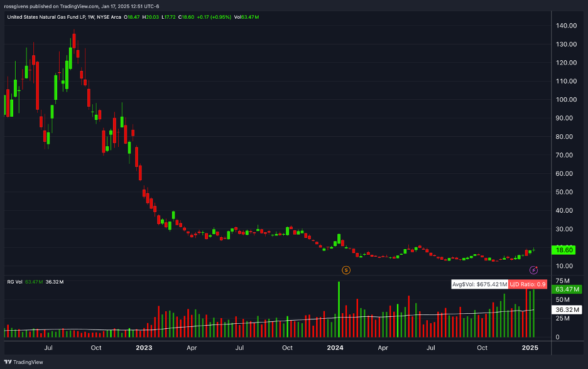Click the 40.00 price axis label

[564, 210]
